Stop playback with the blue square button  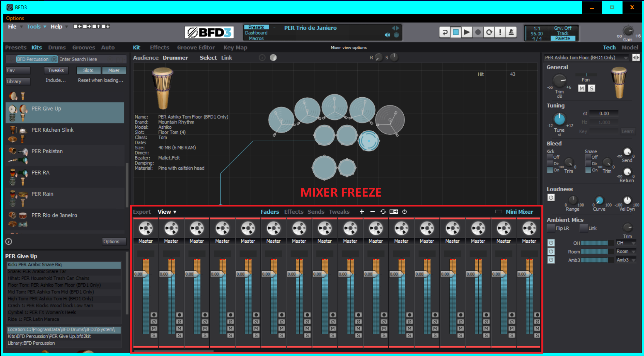point(456,32)
